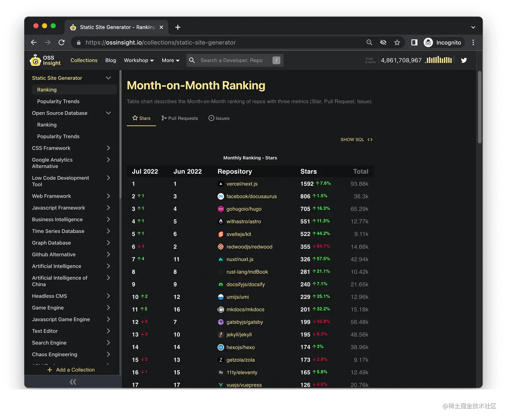The width and height of the screenshot is (507, 420).
Task: Click the gohugoio/hugo pink Hugo icon
Action: [x=221, y=209]
